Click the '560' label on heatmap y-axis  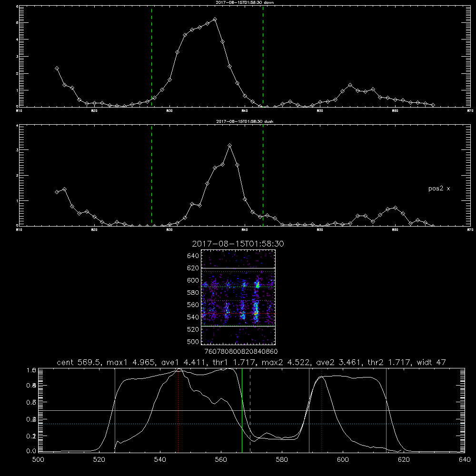pos(193,305)
